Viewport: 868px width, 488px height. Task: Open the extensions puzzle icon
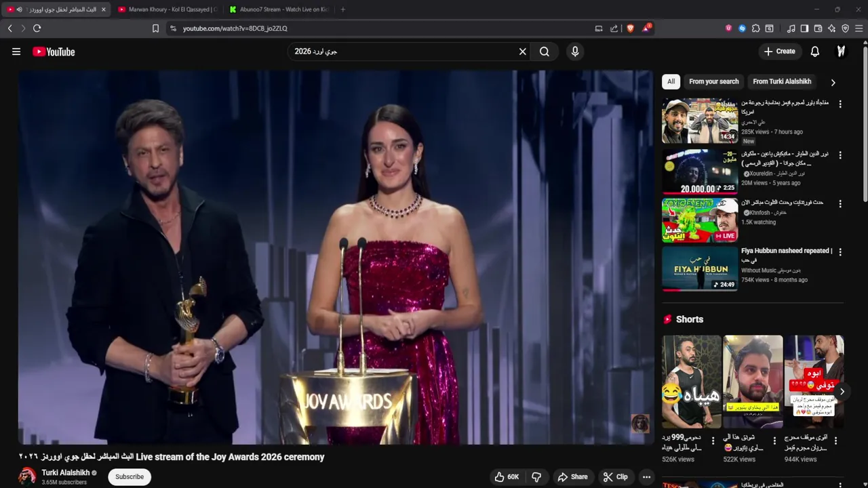pyautogui.click(x=755, y=28)
